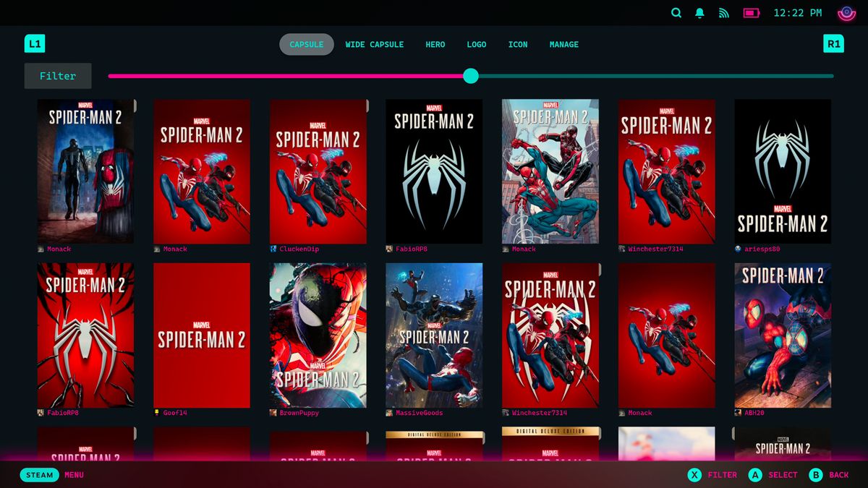Viewport: 868px width, 488px height.
Task: Click the ariesps80 author avatar icon
Action: tap(738, 249)
